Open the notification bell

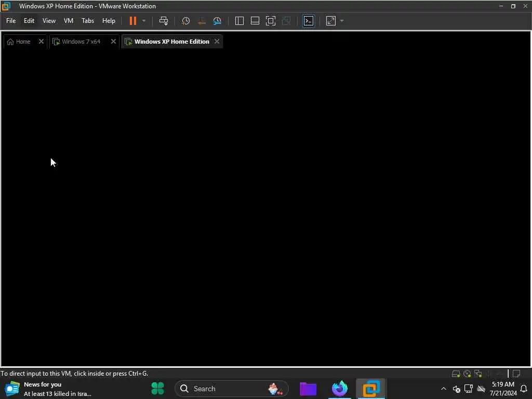[524, 389]
